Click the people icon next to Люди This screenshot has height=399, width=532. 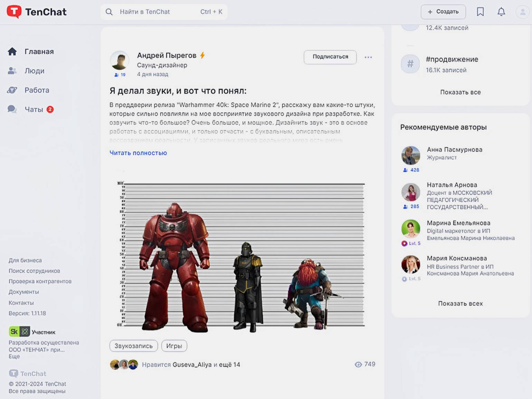point(12,71)
